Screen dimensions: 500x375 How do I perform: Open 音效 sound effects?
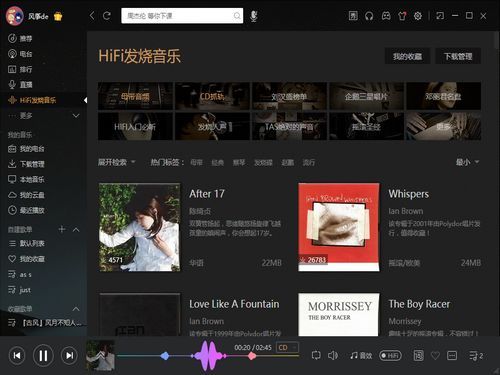click(x=361, y=356)
